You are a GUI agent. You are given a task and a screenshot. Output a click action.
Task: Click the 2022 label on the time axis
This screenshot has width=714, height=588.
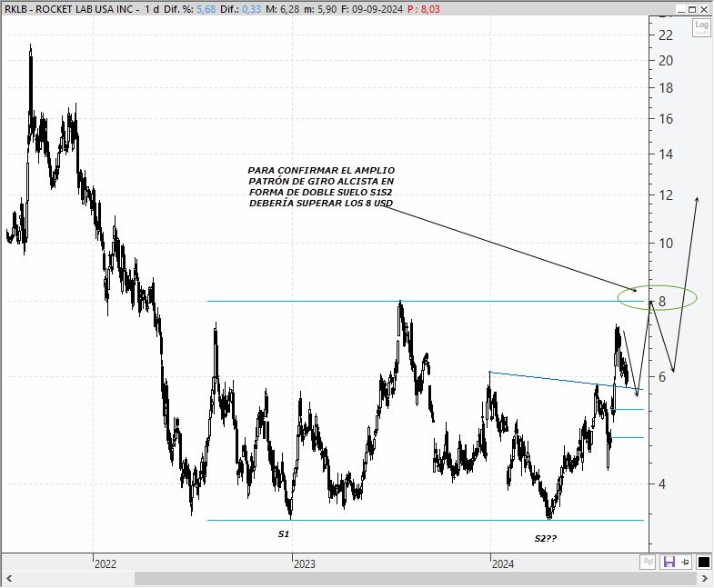pos(106,563)
